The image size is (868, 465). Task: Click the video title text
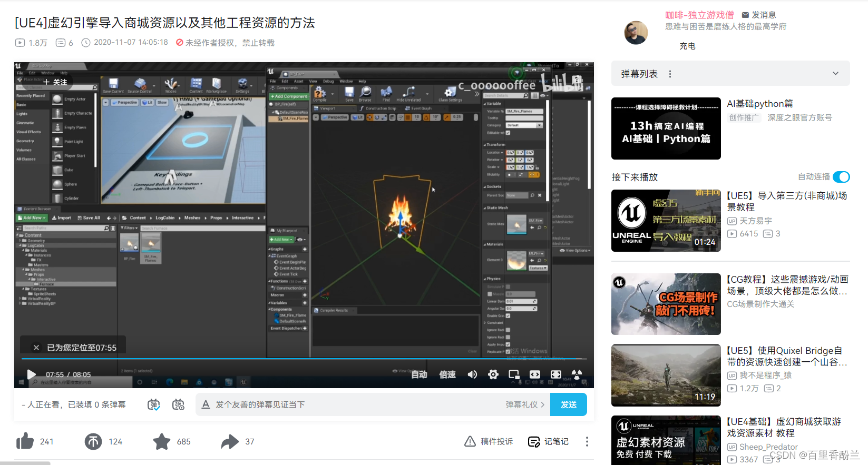coord(165,22)
